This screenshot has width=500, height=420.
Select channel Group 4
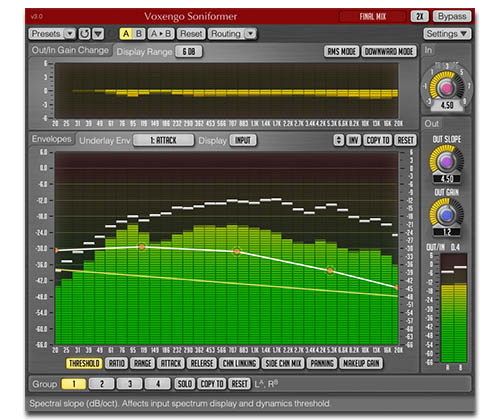pos(158,384)
